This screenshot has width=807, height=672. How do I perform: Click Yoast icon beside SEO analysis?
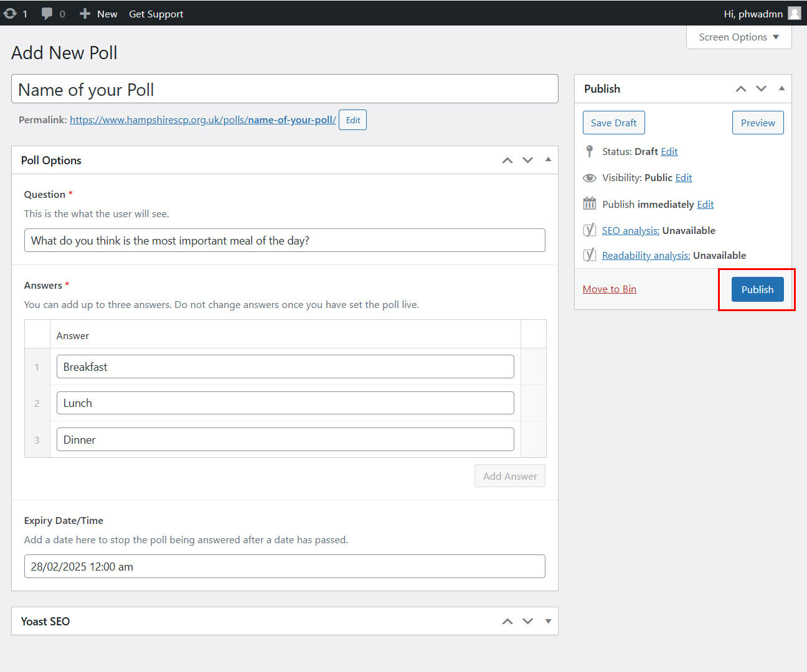tap(589, 230)
